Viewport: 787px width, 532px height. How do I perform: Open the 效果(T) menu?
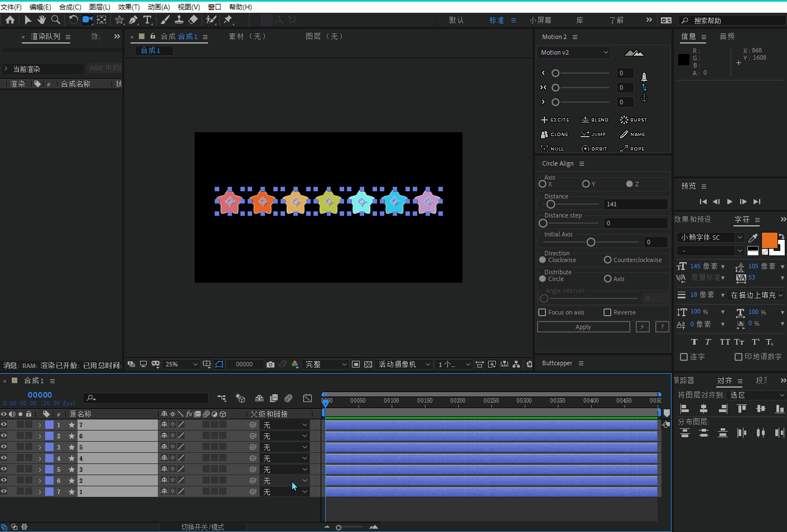click(129, 7)
